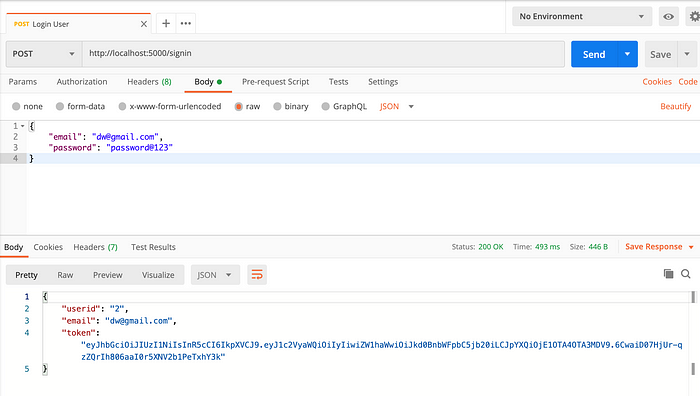Click the 446 B size value
700x396 pixels.
tap(598, 247)
